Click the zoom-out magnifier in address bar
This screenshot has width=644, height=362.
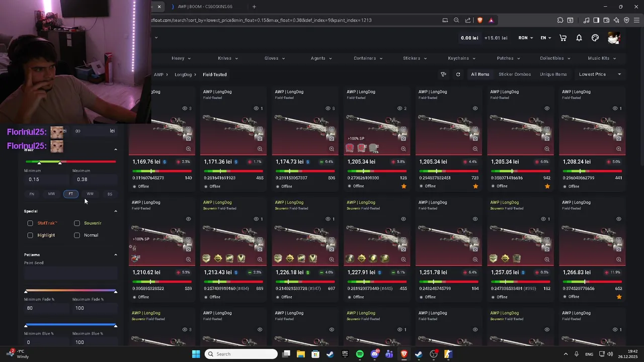[456, 20]
